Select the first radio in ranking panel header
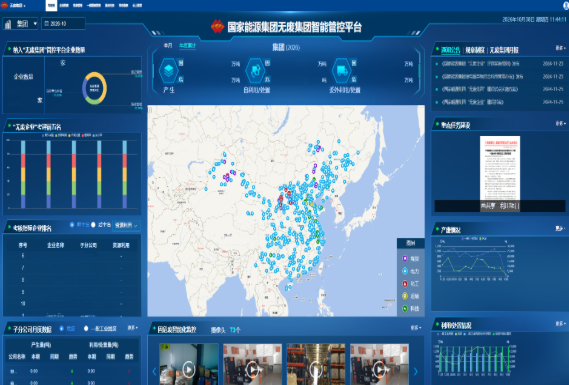This screenshot has height=385, width=569. [72, 225]
